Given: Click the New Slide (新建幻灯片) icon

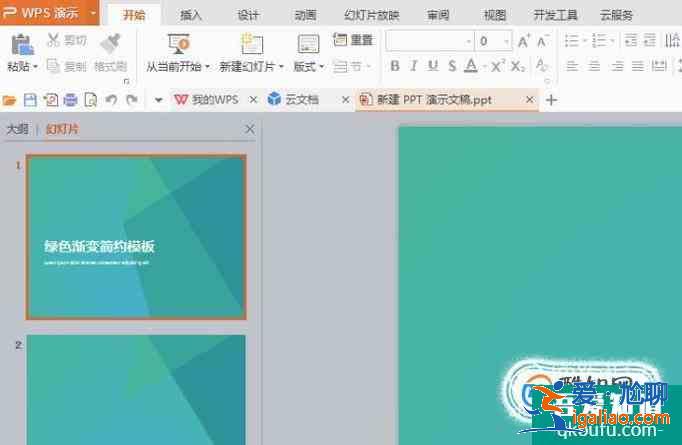Looking at the screenshot, I should click(252, 44).
